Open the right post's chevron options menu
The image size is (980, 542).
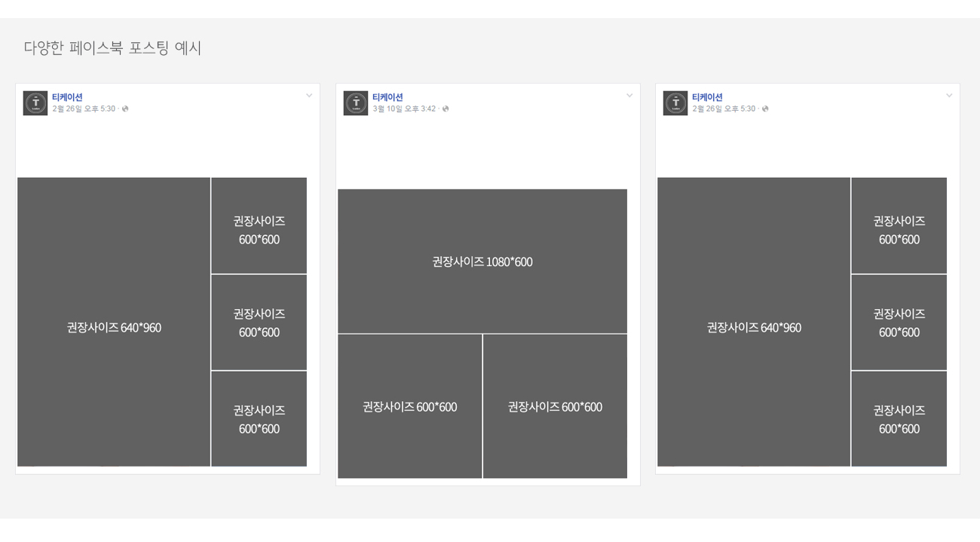pos(949,96)
